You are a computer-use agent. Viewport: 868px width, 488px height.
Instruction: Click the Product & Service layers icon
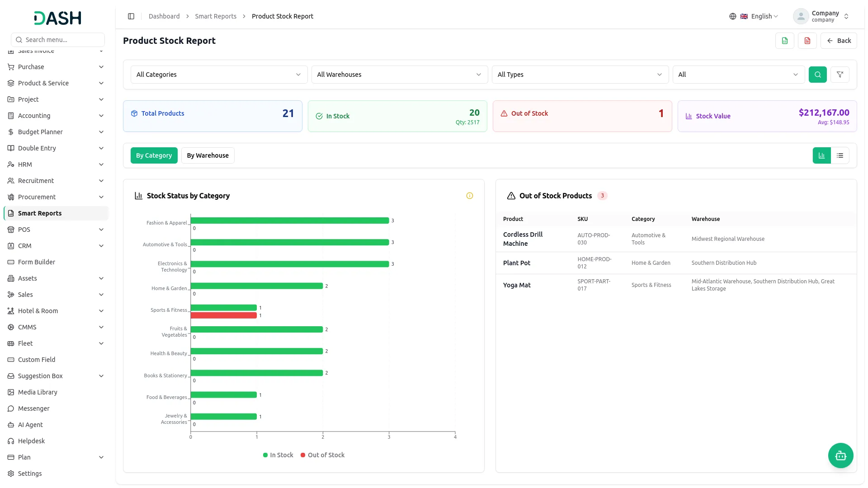tap(11, 83)
